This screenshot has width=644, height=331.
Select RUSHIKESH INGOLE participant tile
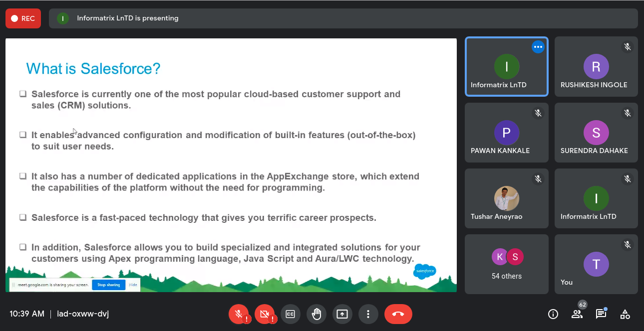pos(596,67)
